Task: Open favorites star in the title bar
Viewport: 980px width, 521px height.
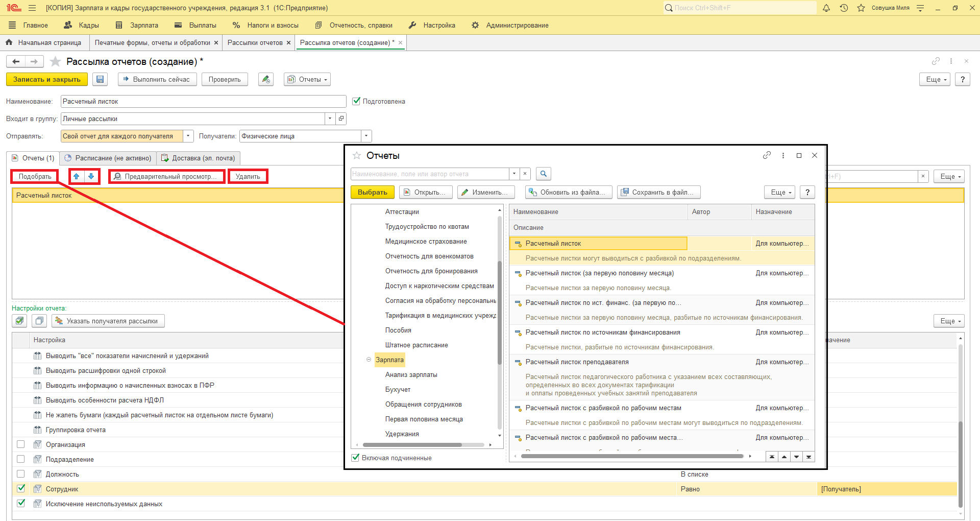Action: tap(861, 8)
